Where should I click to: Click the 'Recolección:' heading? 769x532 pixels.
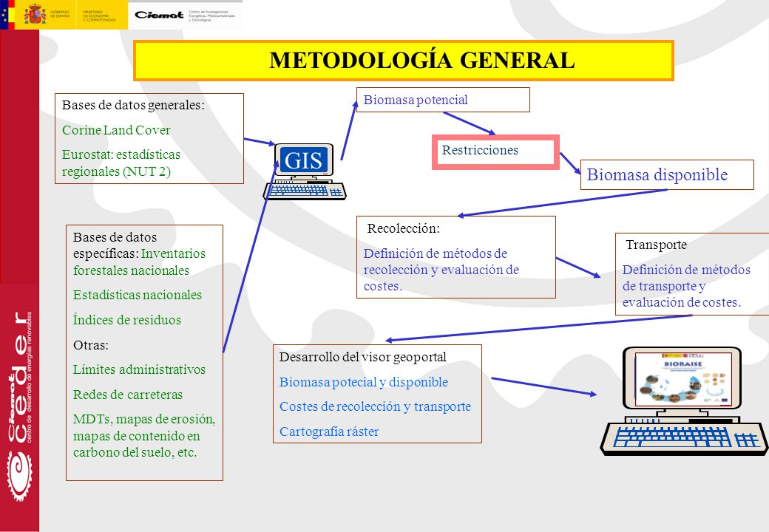[403, 228]
